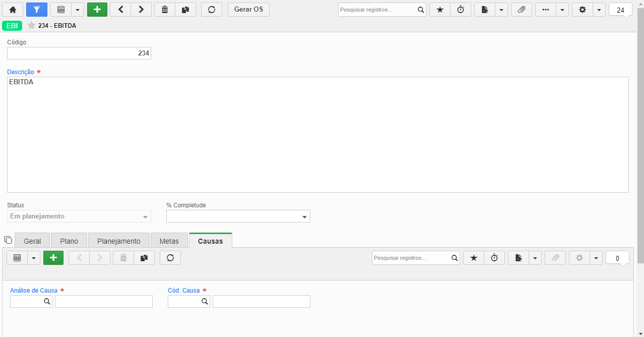Expand the top grid view dropdown arrow
644x337 pixels.
77,10
